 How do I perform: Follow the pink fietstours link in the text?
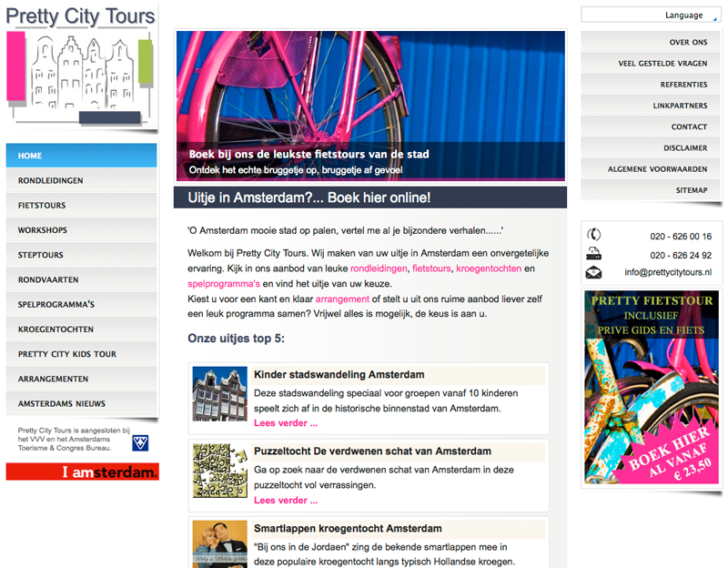point(431,269)
